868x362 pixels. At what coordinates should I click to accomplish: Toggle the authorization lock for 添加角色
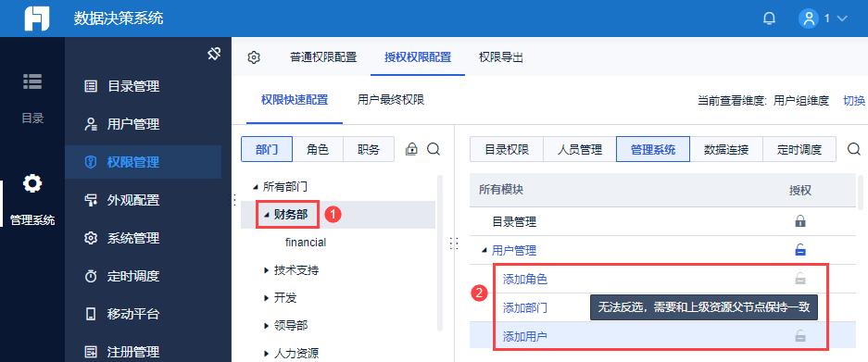[x=799, y=279]
